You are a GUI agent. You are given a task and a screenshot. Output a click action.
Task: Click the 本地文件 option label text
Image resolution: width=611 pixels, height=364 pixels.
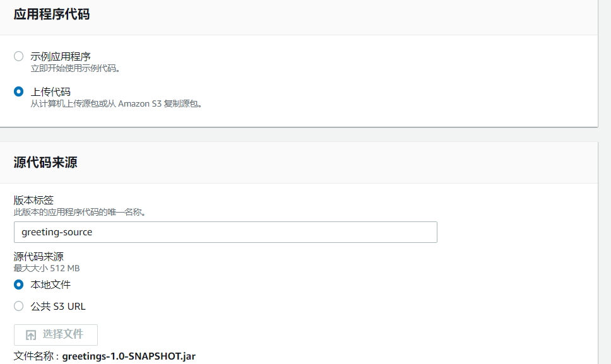(50, 285)
